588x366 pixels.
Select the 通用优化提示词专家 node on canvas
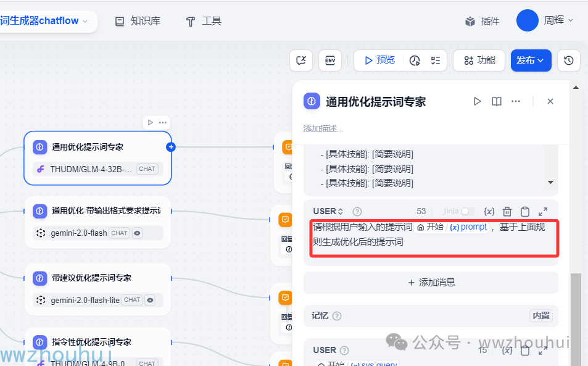tap(97, 158)
